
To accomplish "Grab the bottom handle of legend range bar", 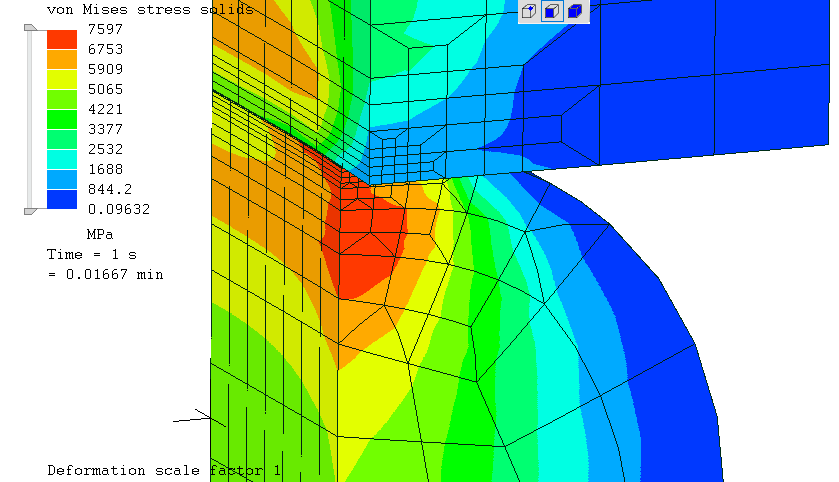I will pyautogui.click(x=30, y=212).
